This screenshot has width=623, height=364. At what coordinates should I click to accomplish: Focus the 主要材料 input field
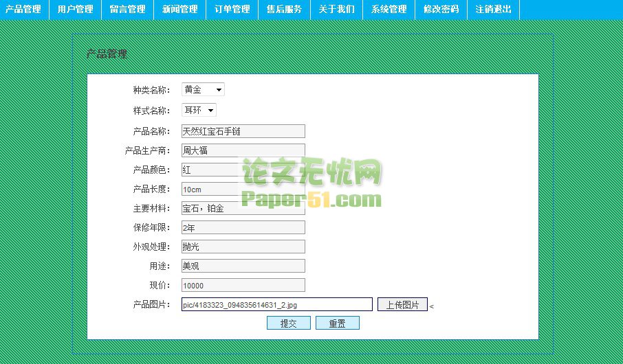(243, 208)
